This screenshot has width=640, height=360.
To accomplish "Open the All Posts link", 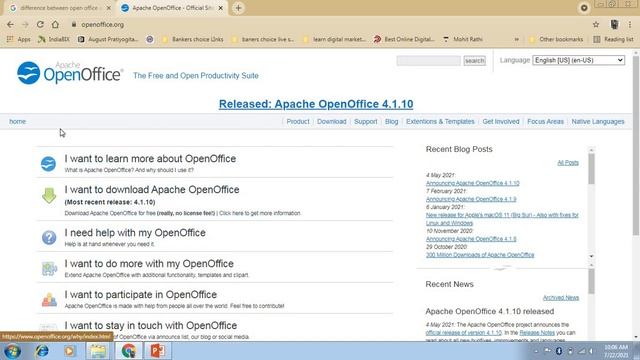I will (x=568, y=163).
